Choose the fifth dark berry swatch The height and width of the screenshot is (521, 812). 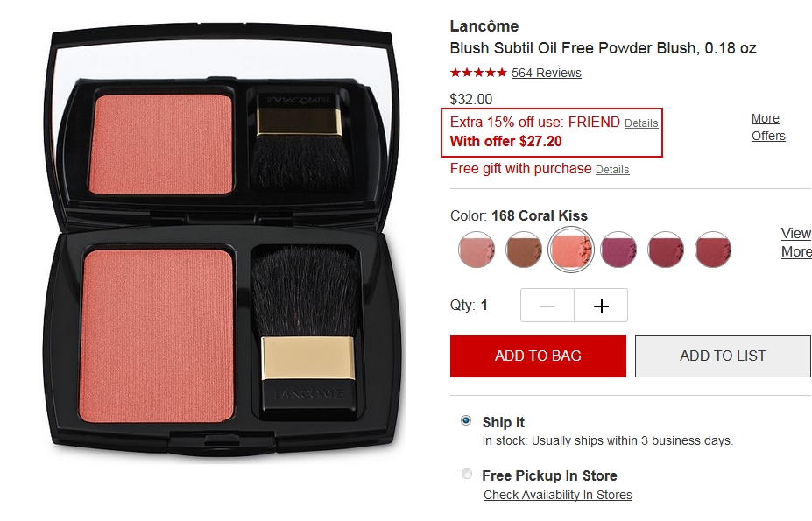click(x=666, y=250)
